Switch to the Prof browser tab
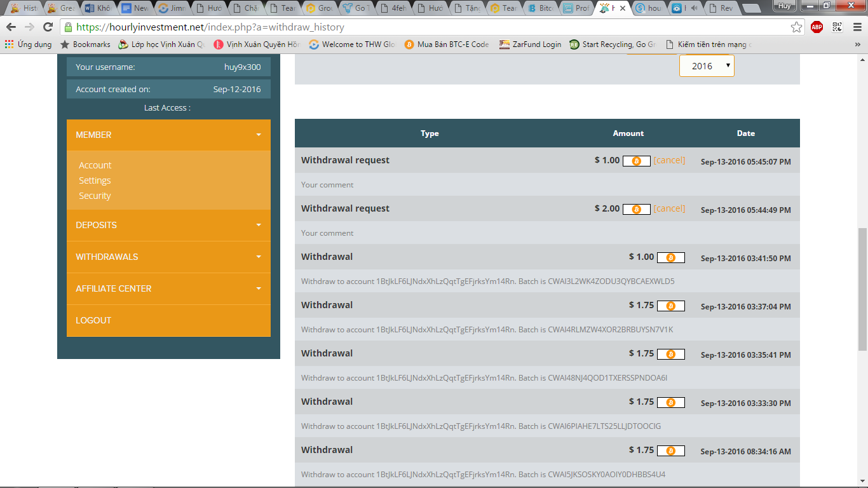 (x=577, y=8)
